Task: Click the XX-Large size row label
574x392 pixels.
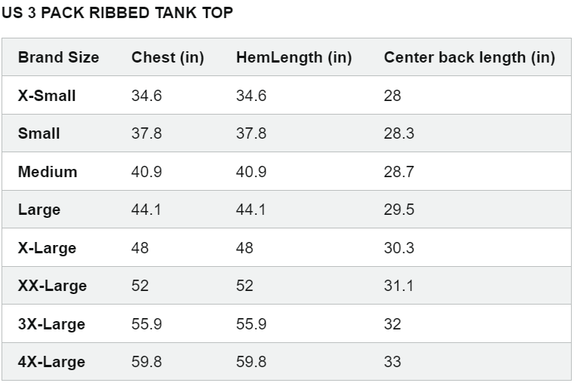Action: tap(52, 286)
